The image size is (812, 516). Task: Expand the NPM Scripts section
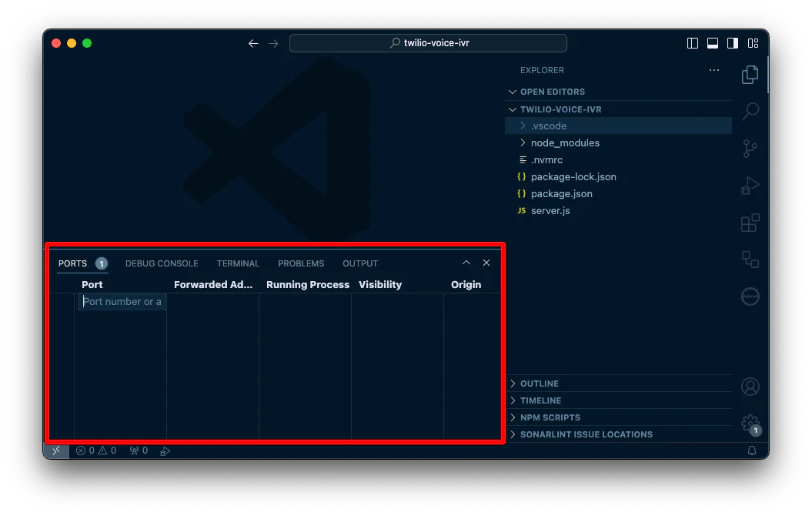619,417
